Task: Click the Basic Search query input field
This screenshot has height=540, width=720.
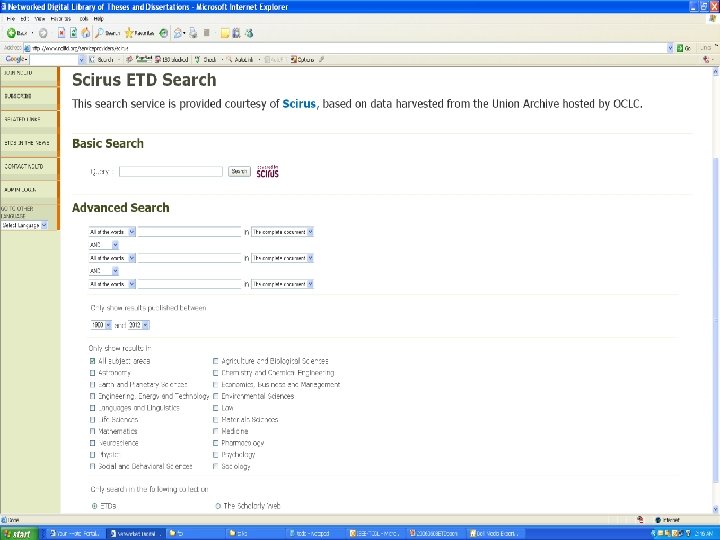Action: click(171, 171)
